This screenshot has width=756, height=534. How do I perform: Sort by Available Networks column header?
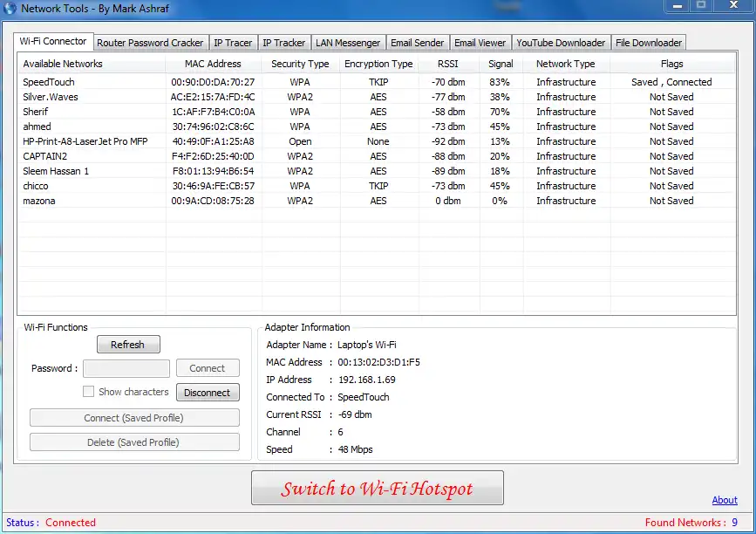92,64
